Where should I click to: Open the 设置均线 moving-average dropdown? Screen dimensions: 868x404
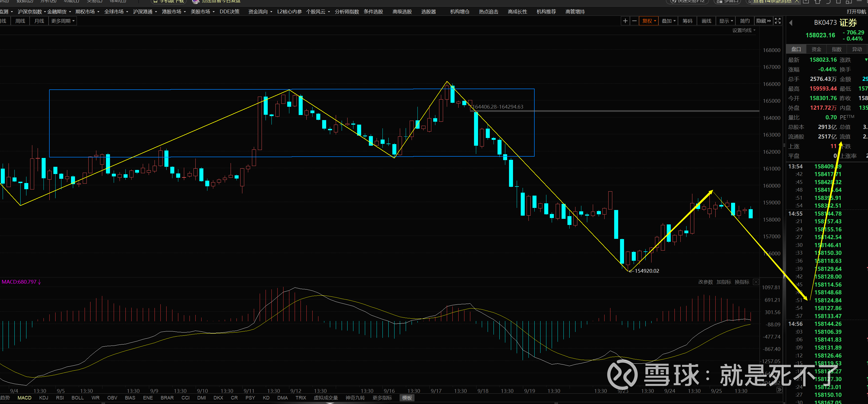click(744, 30)
